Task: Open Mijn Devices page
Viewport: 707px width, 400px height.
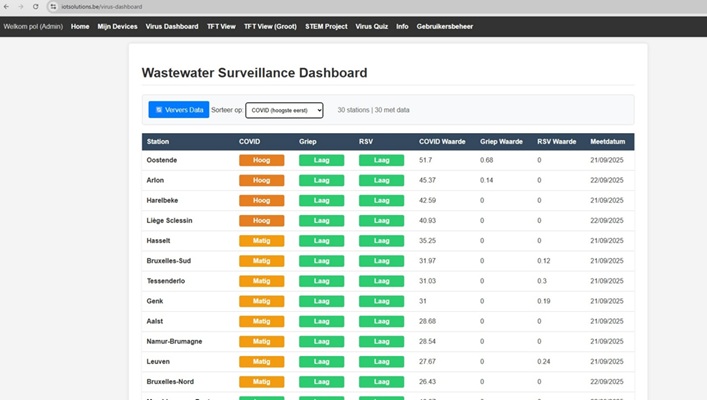Action: click(x=117, y=27)
